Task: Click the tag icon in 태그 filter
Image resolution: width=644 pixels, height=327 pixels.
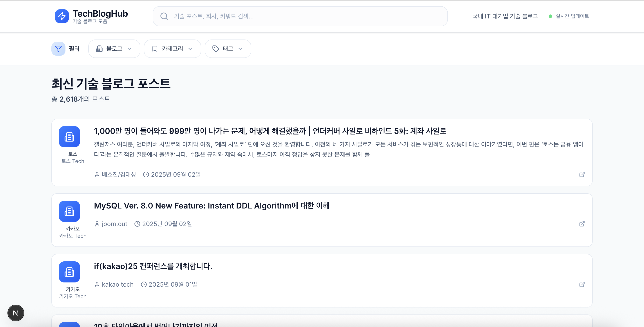Action: (215, 49)
